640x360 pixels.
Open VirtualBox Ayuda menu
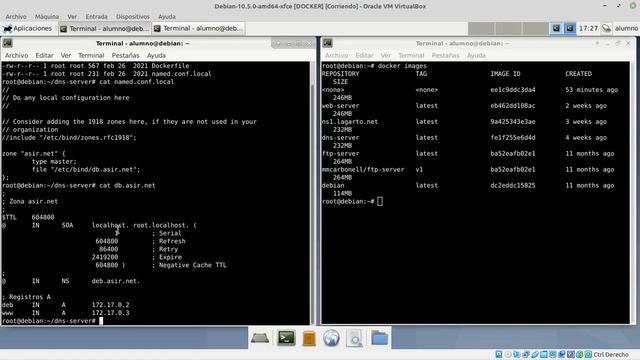tap(167, 17)
